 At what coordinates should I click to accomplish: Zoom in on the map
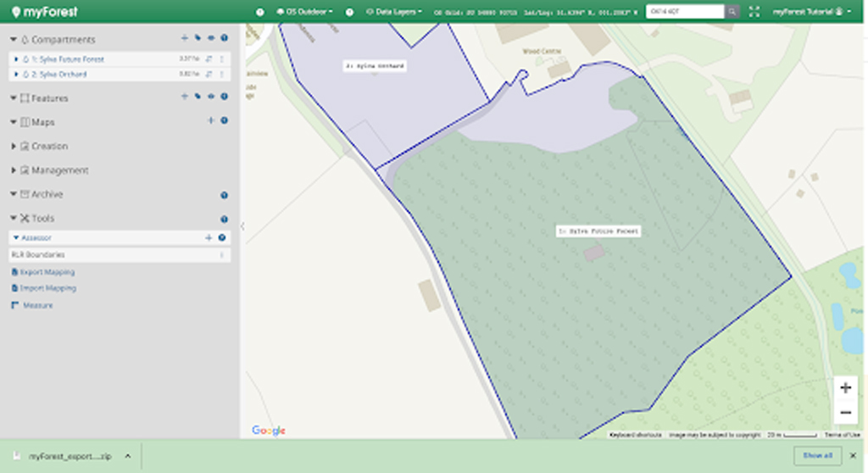point(844,388)
